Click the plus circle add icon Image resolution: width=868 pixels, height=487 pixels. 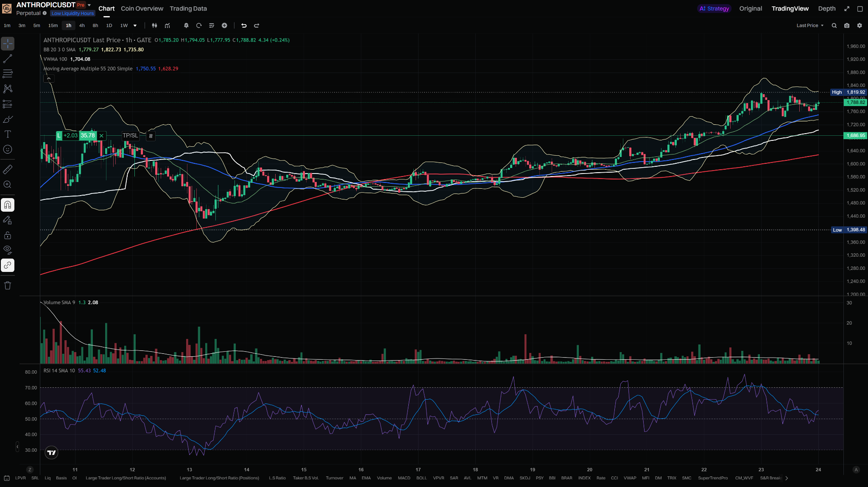(x=224, y=25)
